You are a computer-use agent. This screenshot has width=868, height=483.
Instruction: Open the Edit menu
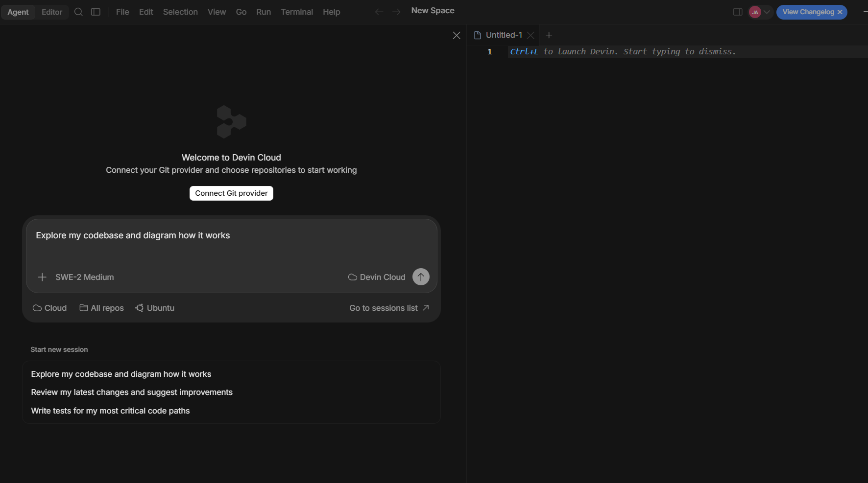pyautogui.click(x=146, y=12)
